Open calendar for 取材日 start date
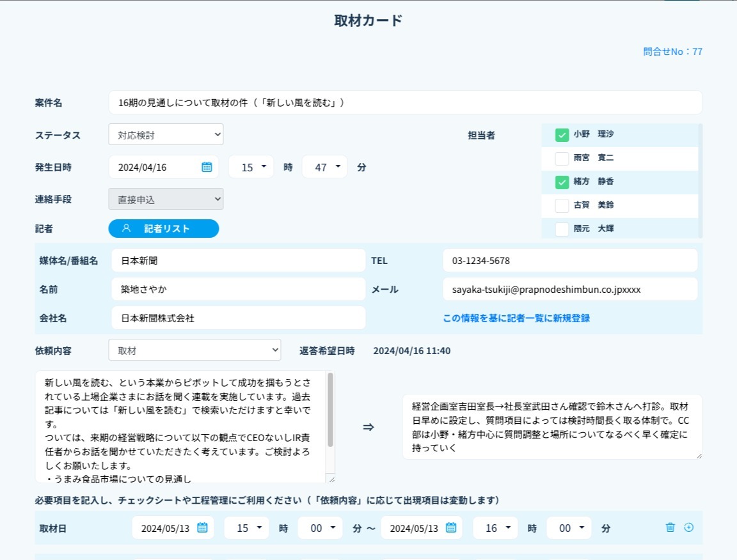Viewport: 737px width, 560px height. [x=202, y=528]
